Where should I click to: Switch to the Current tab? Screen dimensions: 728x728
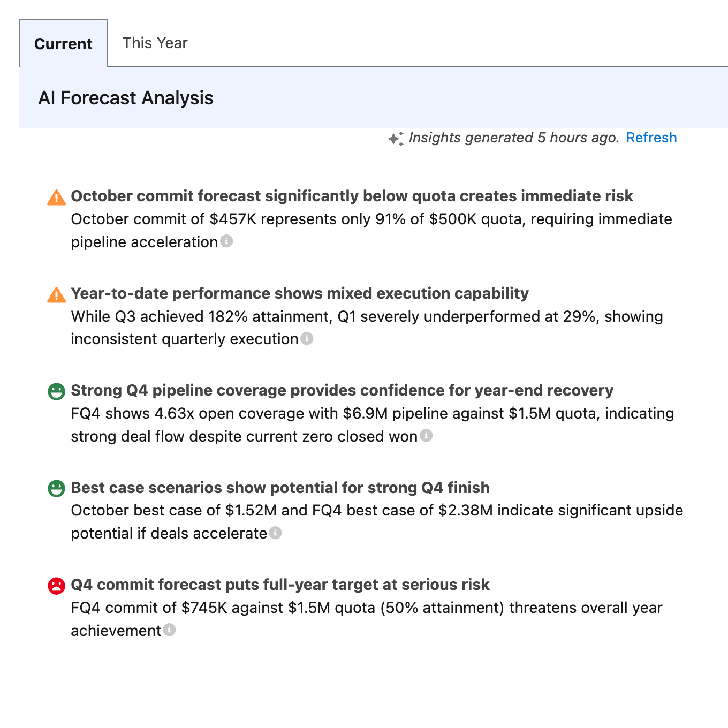63,43
